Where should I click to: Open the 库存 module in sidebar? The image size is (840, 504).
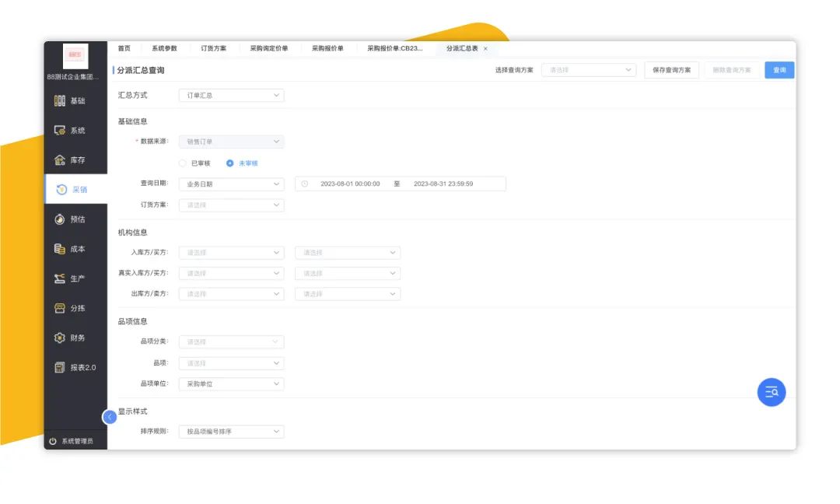(x=75, y=160)
